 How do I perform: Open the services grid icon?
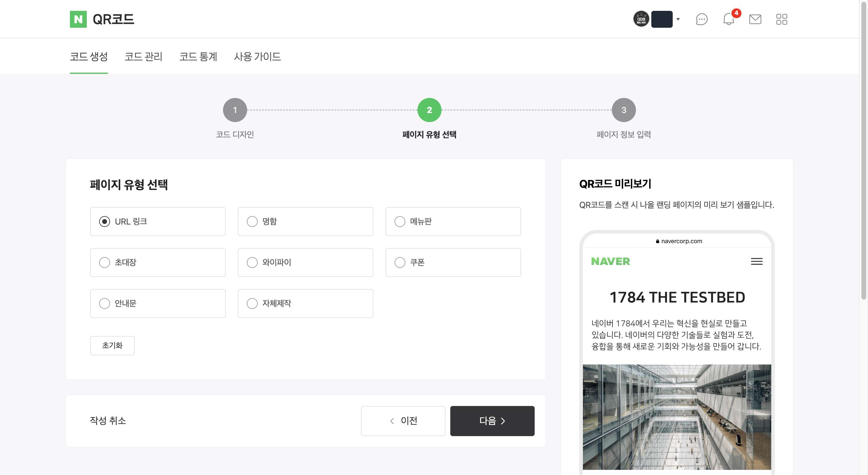click(782, 19)
